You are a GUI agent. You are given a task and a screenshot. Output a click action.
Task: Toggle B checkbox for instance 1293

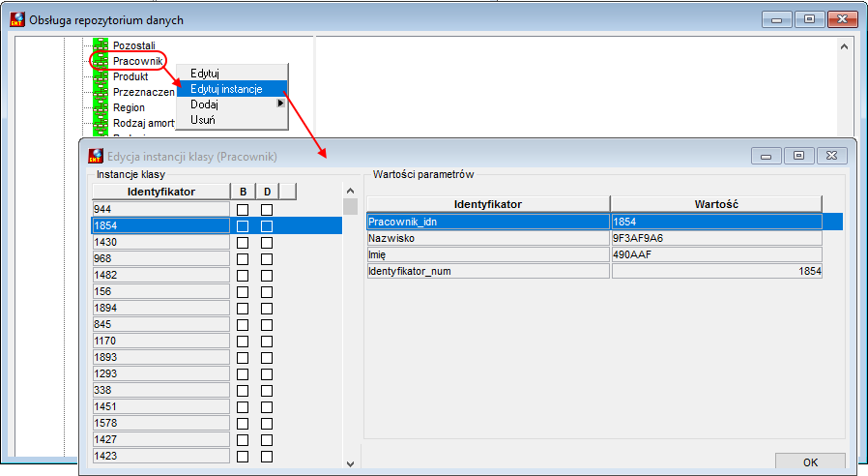click(x=243, y=374)
